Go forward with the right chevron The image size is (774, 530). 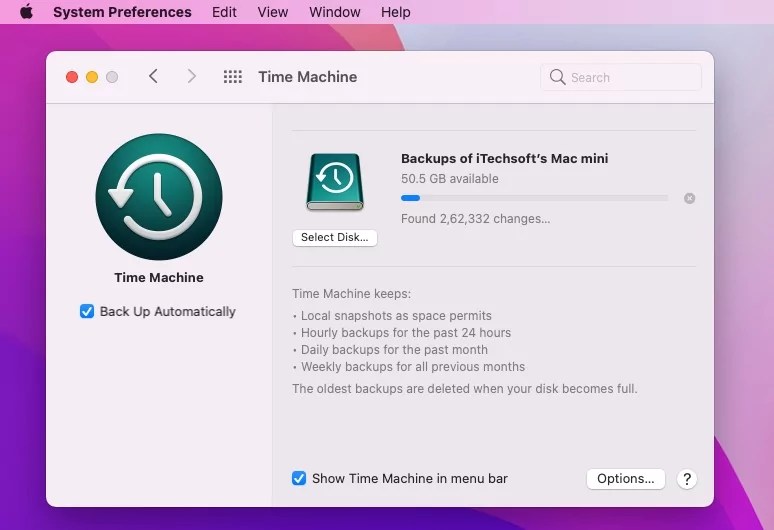tap(192, 76)
